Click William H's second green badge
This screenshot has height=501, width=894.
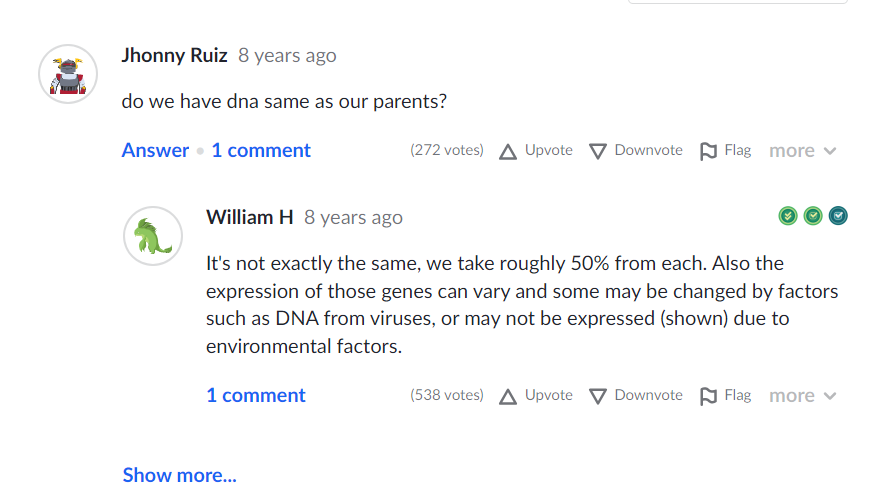(x=813, y=216)
